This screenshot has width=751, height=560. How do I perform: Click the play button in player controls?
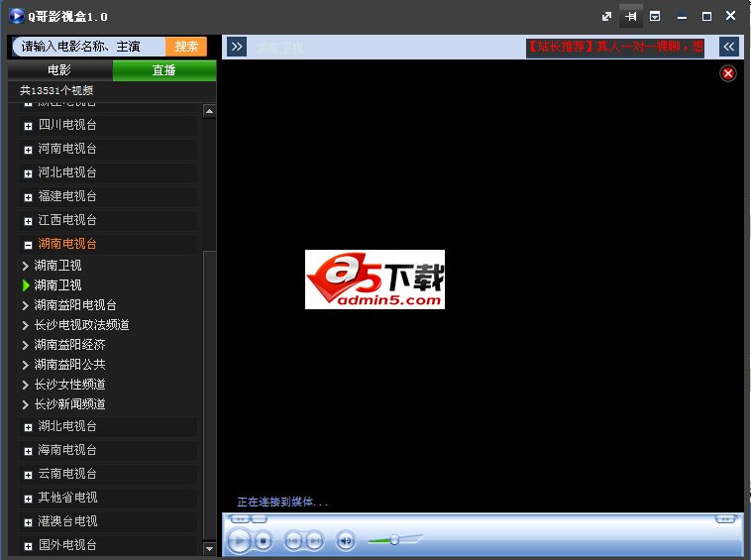click(x=239, y=540)
